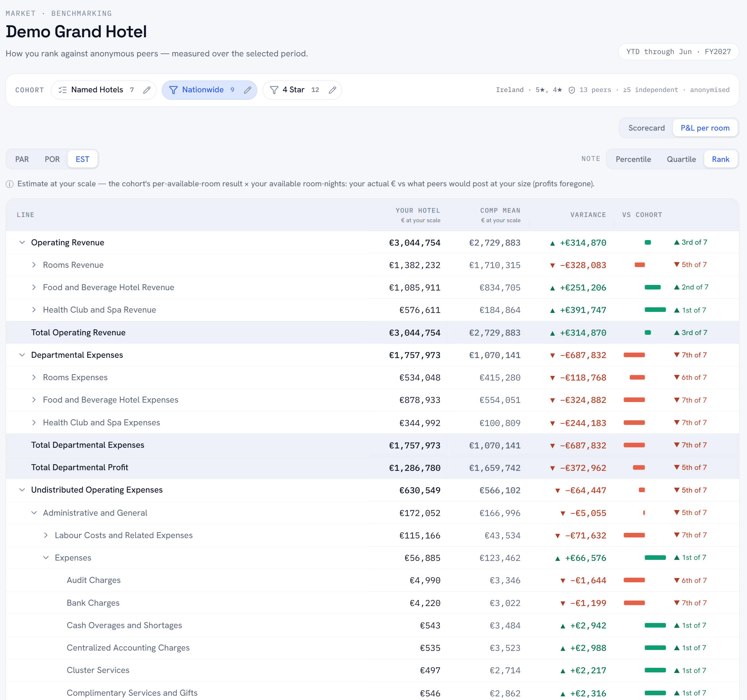Viewport: 747px width, 700px height.
Task: Click the shield icon near 13 peers
Action: tap(571, 90)
